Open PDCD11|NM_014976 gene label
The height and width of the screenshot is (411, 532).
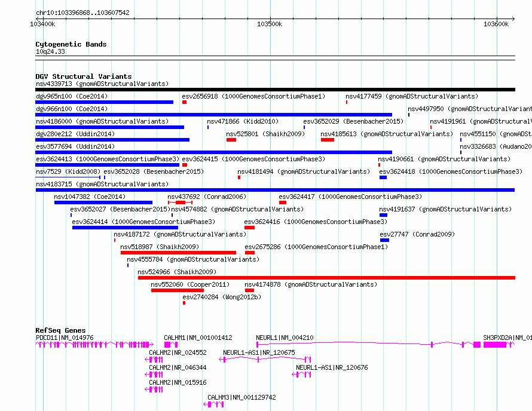pos(65,338)
